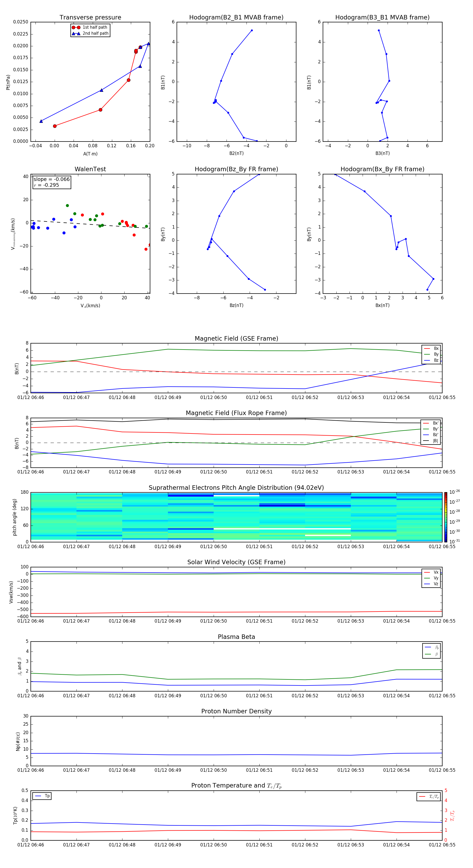
Task: Click the red first-half-path marker at A = 0.00
Action: click(x=55, y=126)
